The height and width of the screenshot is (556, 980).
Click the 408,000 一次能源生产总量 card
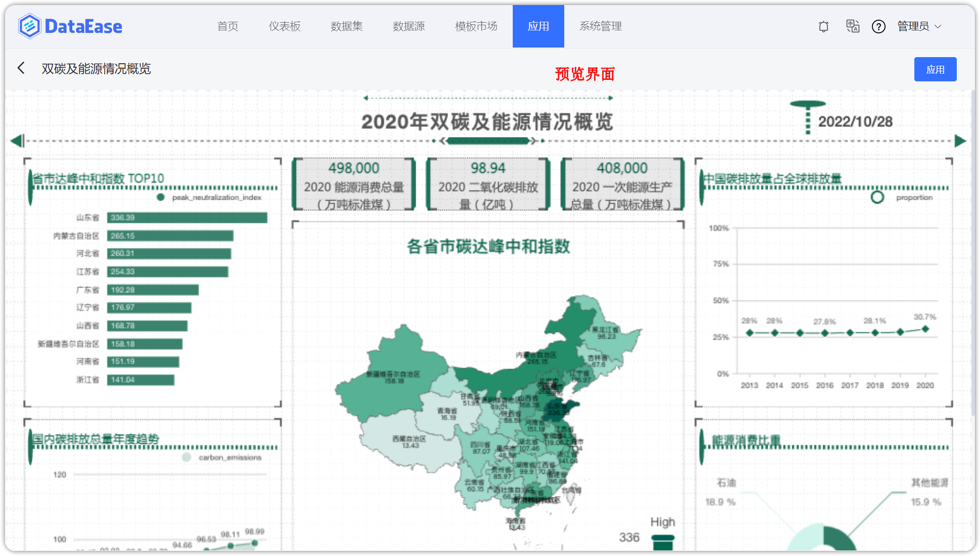(x=622, y=184)
